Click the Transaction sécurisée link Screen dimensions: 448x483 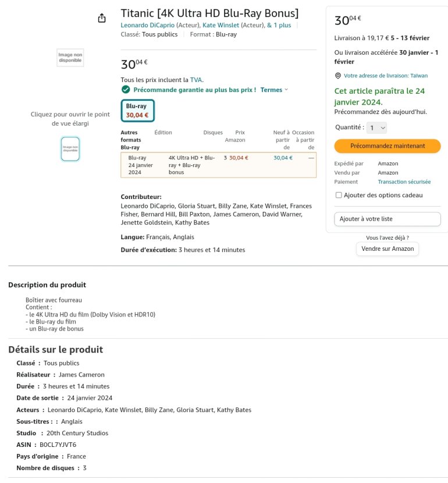tap(404, 182)
